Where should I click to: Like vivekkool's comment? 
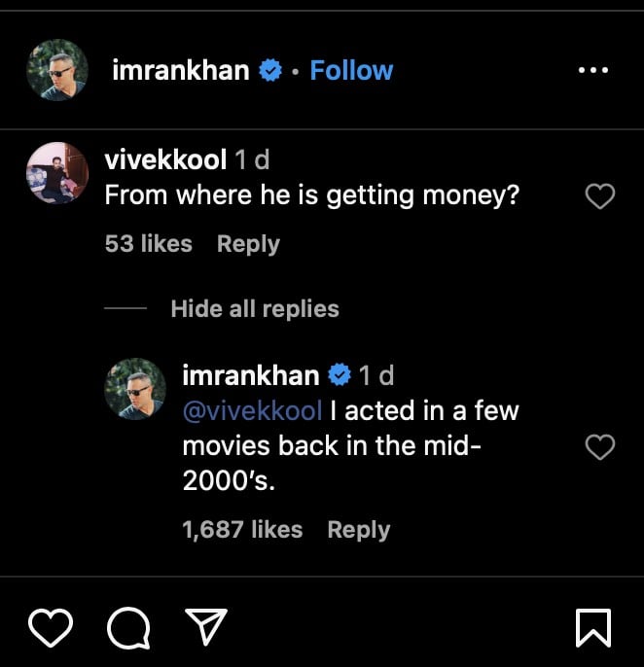(x=601, y=196)
